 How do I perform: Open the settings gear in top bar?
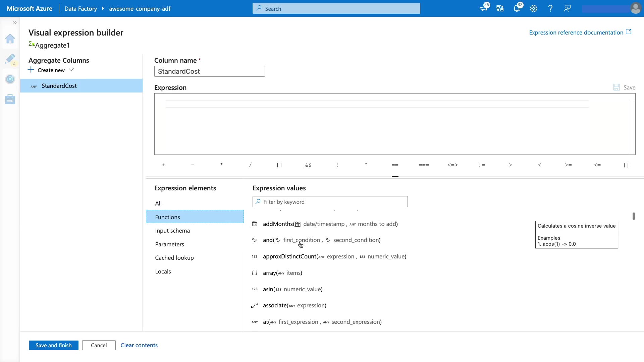point(533,9)
